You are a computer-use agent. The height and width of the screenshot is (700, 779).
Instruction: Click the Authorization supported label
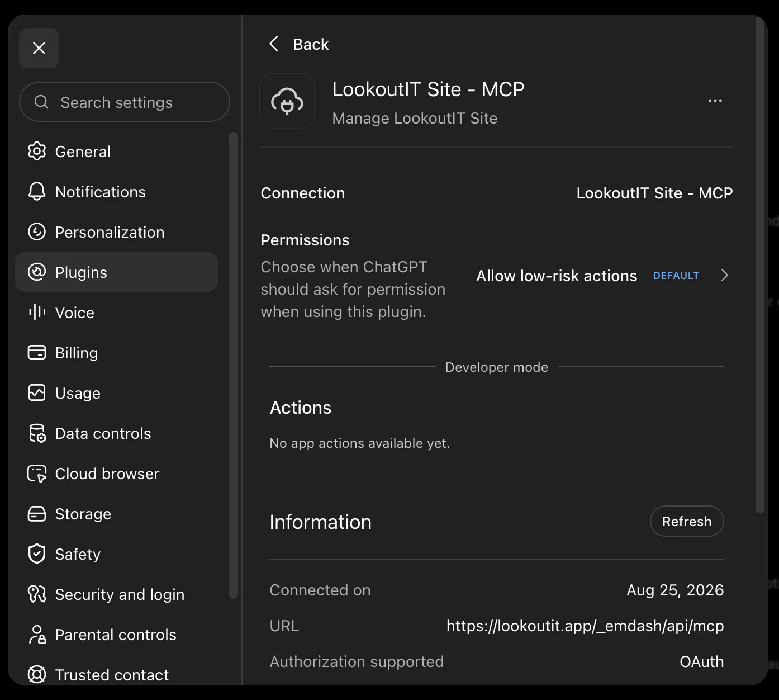[357, 662]
